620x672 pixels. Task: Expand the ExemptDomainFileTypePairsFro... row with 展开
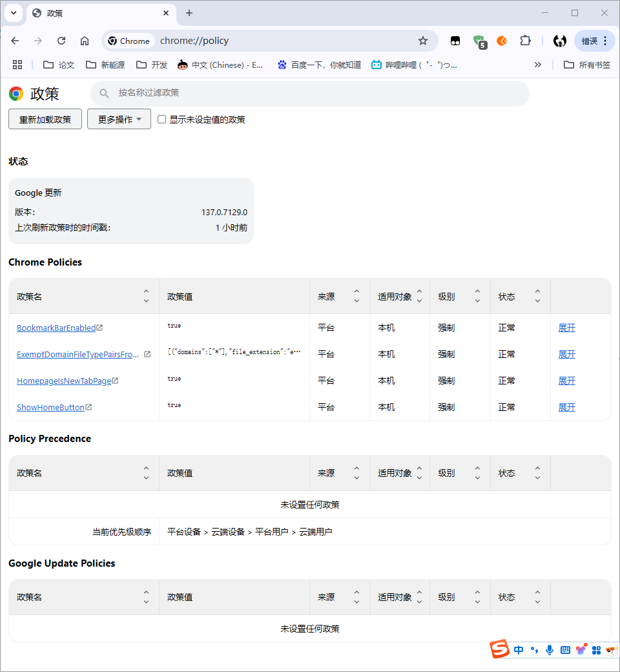(566, 355)
